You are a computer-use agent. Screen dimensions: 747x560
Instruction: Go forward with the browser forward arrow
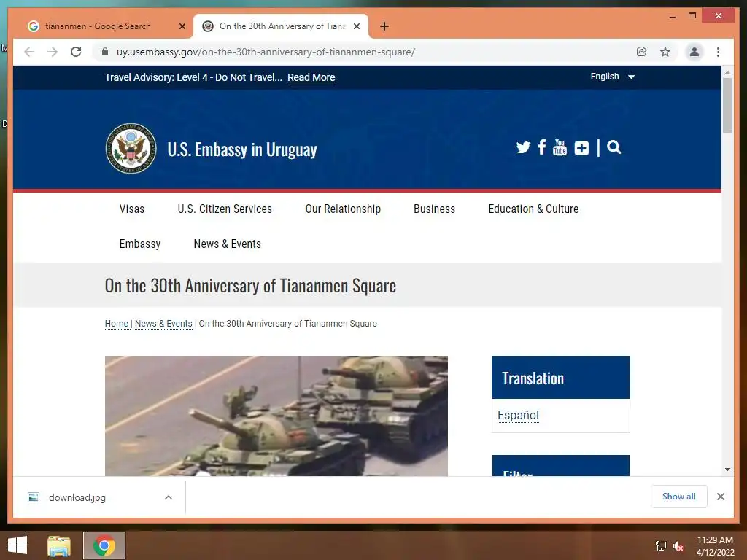53,52
